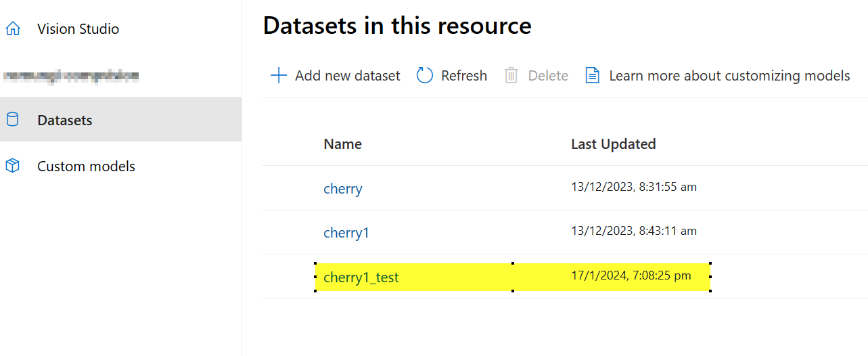
Task: Click the document icon beside Learn more
Action: (592, 75)
